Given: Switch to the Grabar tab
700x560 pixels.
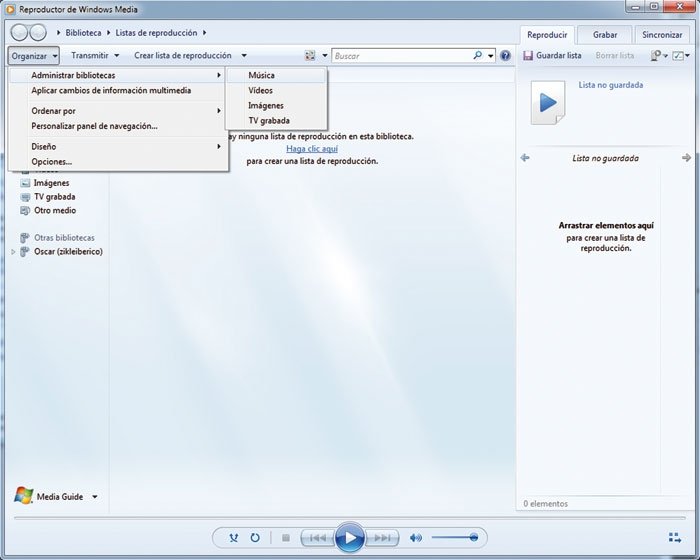Looking at the screenshot, I should (605, 35).
